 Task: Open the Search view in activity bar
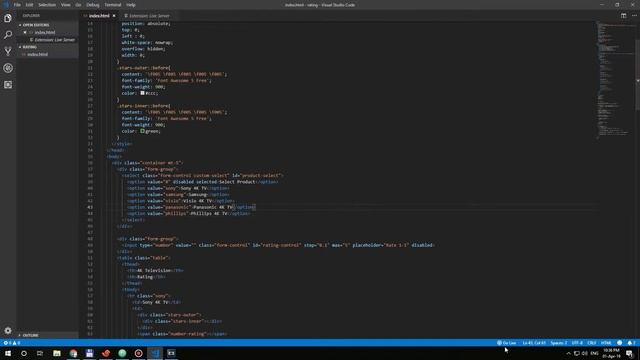(8, 35)
